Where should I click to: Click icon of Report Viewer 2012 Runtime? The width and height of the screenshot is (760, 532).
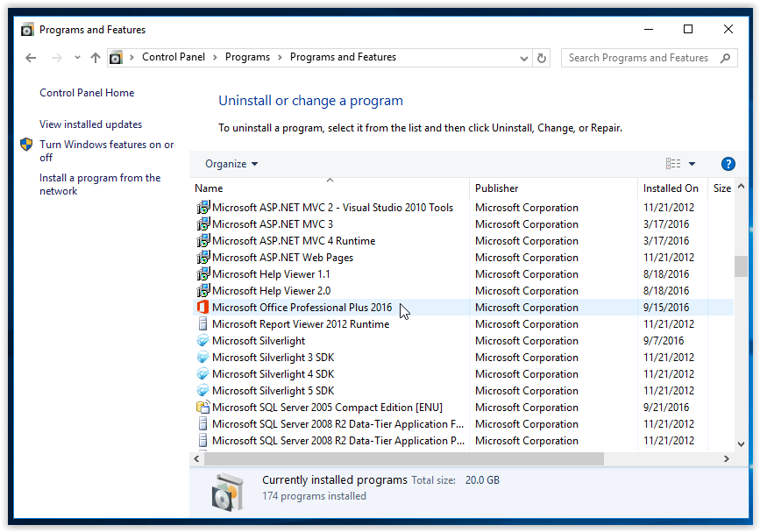pos(203,323)
